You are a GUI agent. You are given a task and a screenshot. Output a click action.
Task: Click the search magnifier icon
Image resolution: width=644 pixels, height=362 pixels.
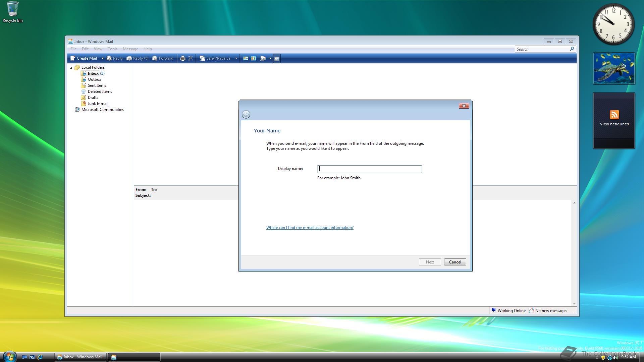coord(572,49)
